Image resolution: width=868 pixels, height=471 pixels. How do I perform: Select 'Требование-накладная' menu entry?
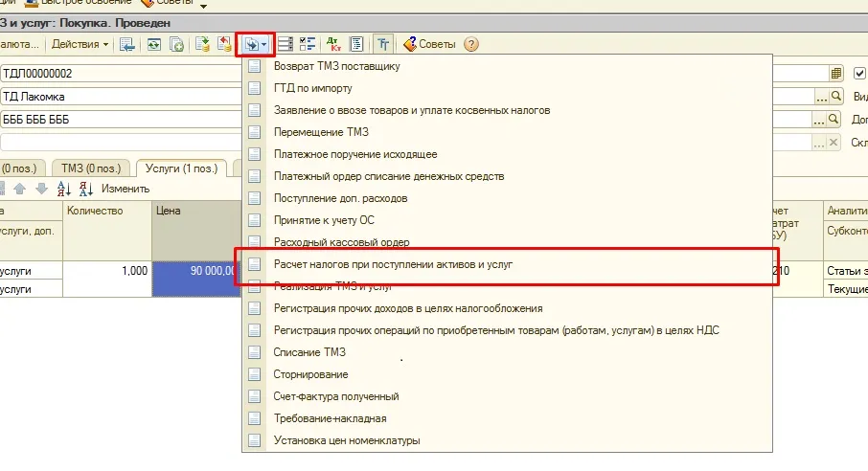[507, 418]
